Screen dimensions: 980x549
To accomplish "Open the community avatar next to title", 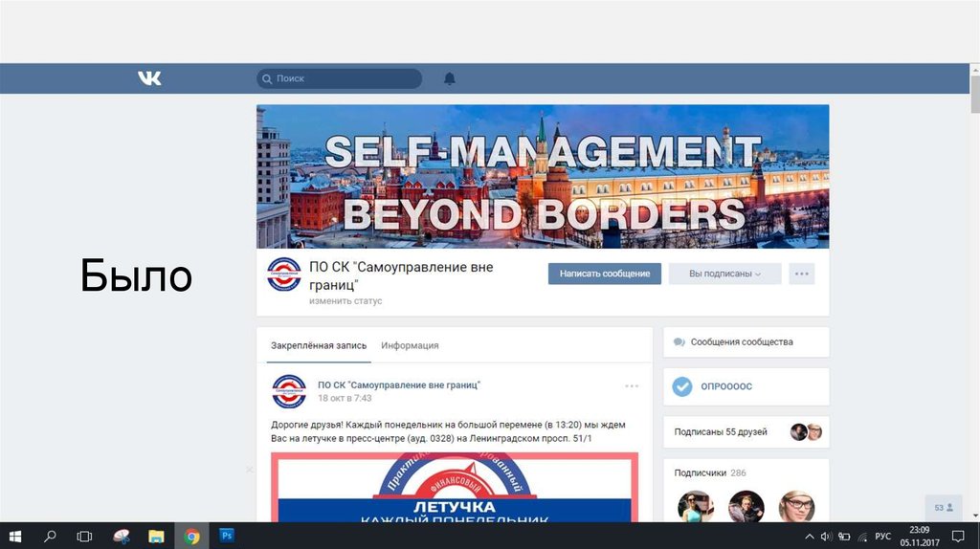I will click(x=283, y=274).
